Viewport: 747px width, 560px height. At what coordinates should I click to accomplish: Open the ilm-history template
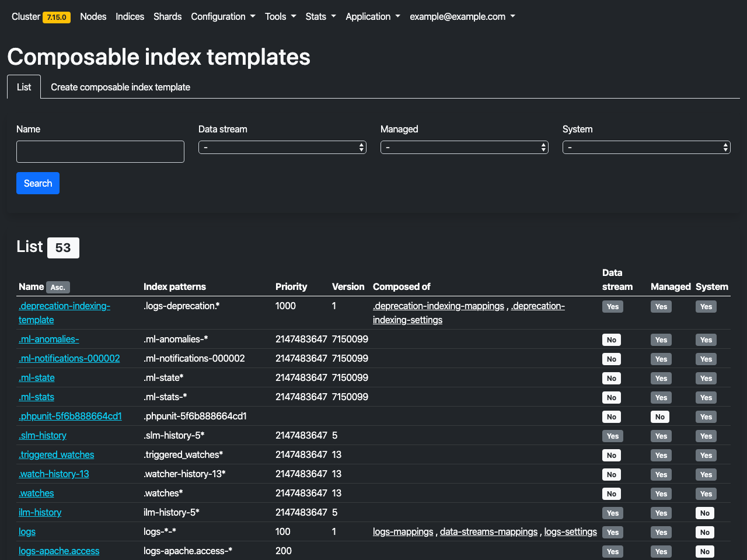(x=40, y=512)
